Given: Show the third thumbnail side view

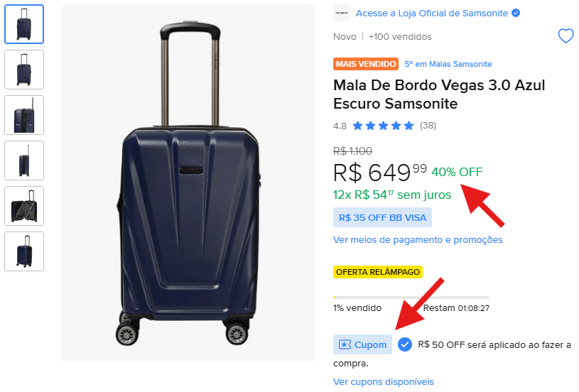Looking at the screenshot, I should [24, 115].
